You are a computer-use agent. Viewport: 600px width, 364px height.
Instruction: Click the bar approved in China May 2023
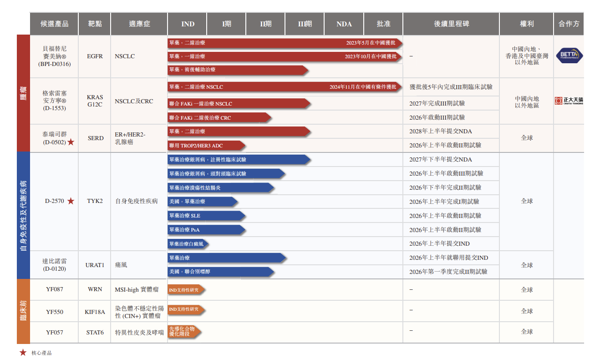tap(285, 43)
